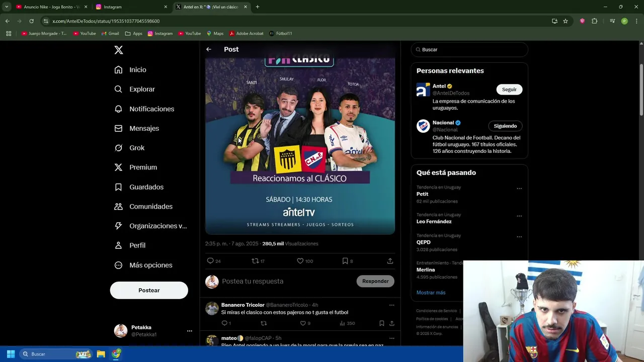The height and width of the screenshot is (362, 644).
Task: Open Windows Start menu
Action: tap(11, 354)
